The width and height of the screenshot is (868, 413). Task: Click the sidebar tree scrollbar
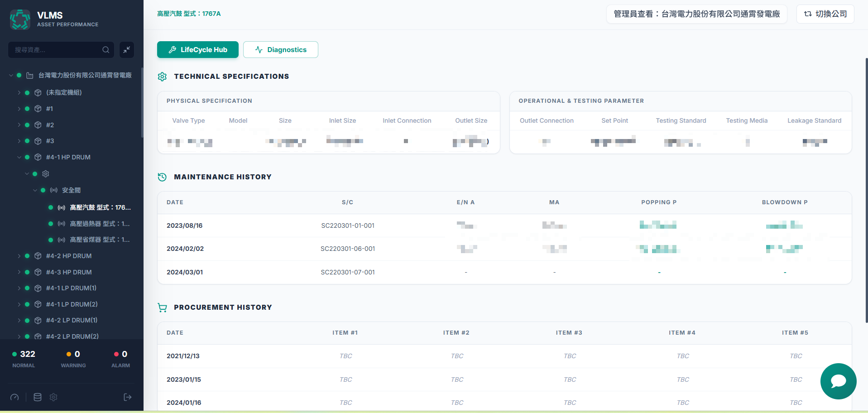[142, 103]
